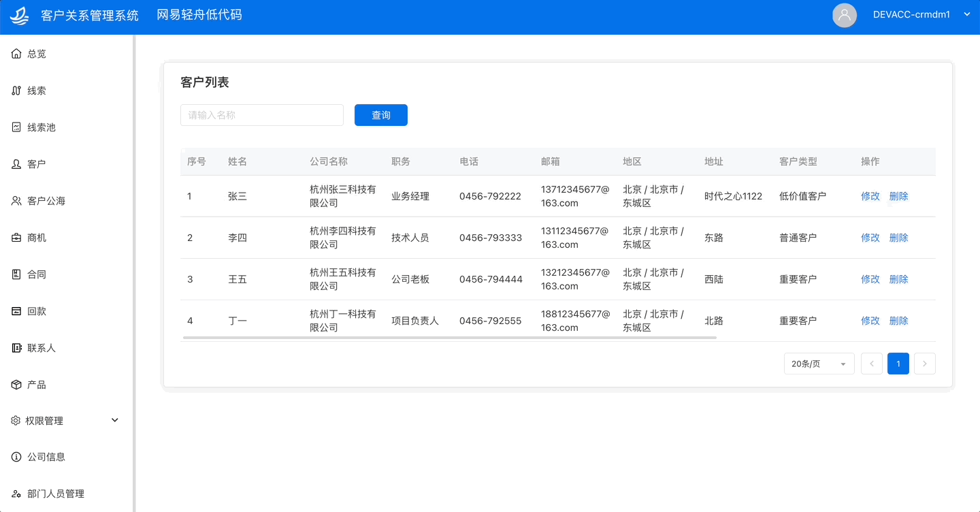The width and height of the screenshot is (980, 512).
Task: Click the 公司名称 column header
Action: (x=329, y=161)
